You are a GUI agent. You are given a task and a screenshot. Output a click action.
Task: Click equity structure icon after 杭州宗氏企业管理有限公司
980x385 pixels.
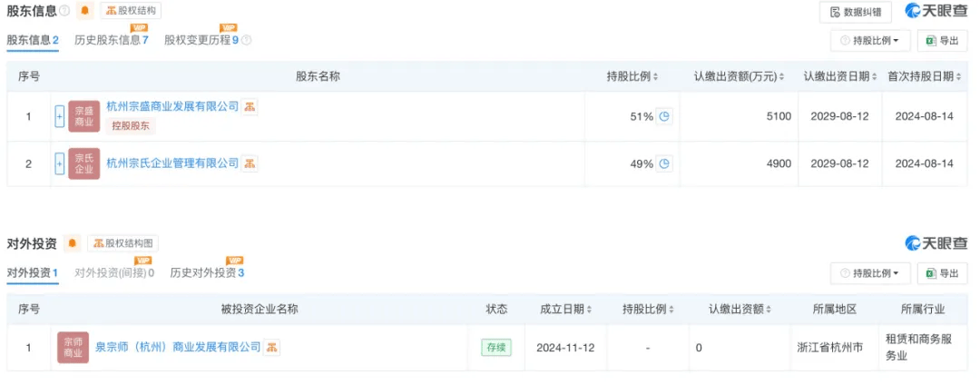pyautogui.click(x=250, y=163)
